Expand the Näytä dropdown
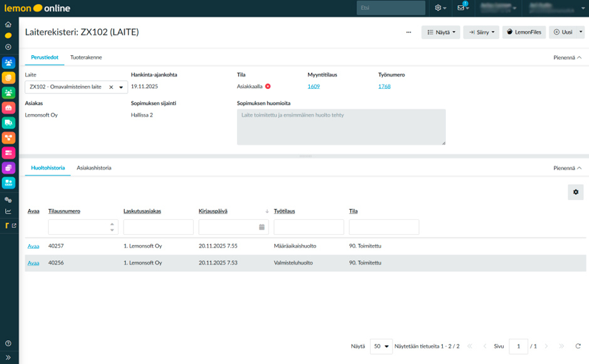Screen dimensions: 589x364 point(440,32)
